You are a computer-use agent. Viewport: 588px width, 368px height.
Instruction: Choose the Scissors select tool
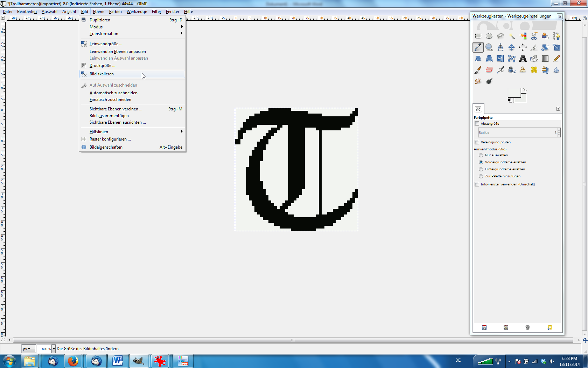coord(534,36)
